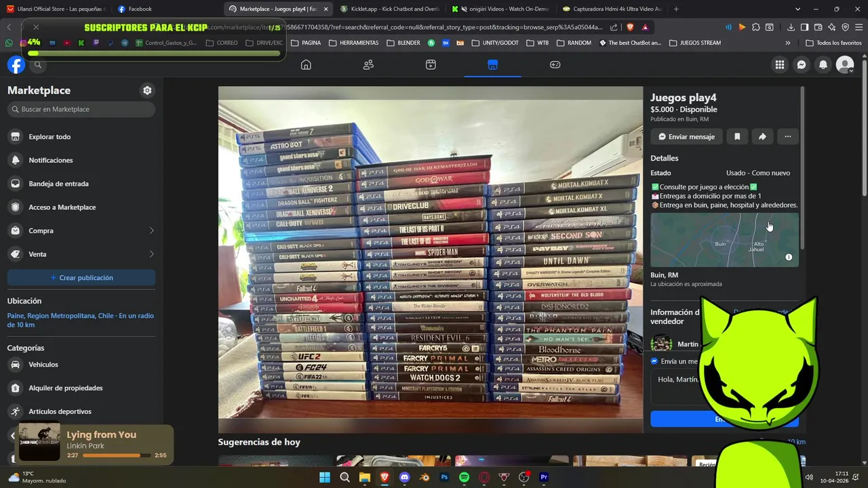Click Crear publicación button
868x488 pixels.
point(81,278)
